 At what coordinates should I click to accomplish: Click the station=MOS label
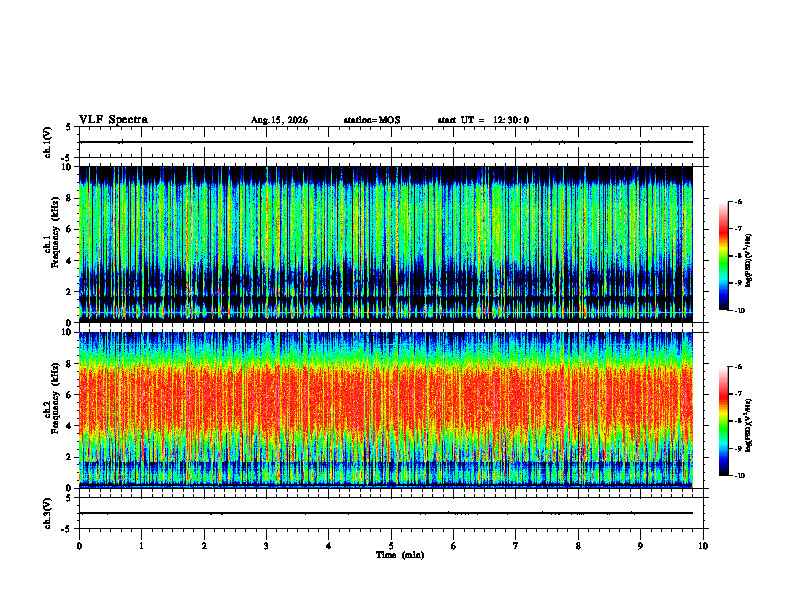point(372,120)
